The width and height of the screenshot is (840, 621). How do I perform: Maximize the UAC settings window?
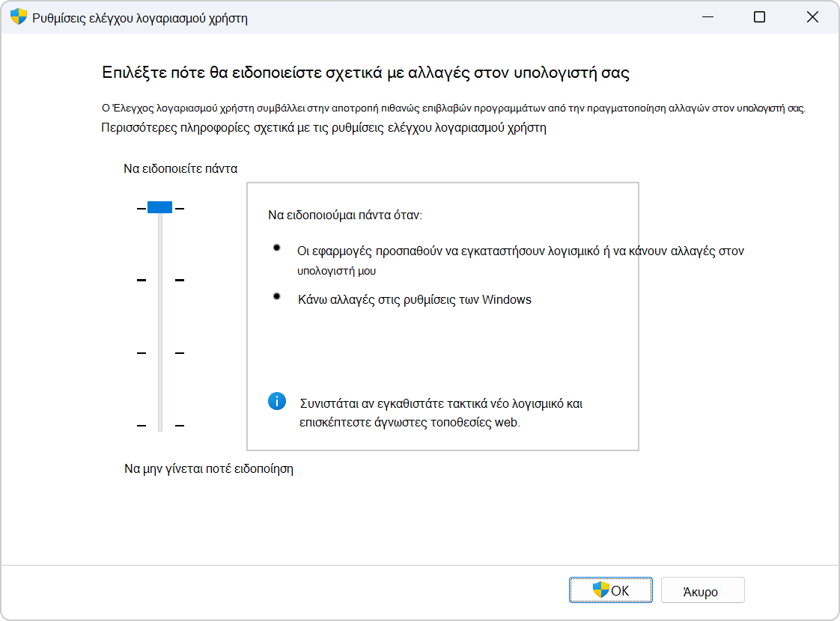[x=759, y=17]
